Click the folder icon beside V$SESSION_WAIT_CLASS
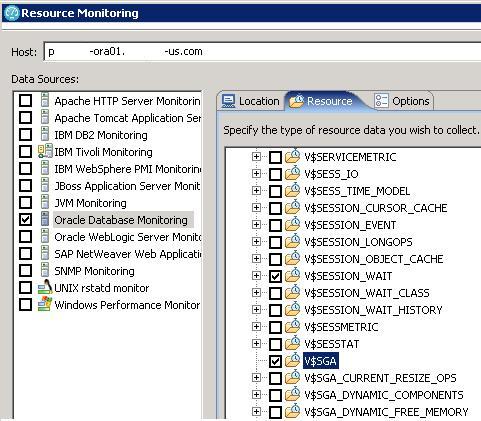The image size is (481, 421). [x=293, y=292]
